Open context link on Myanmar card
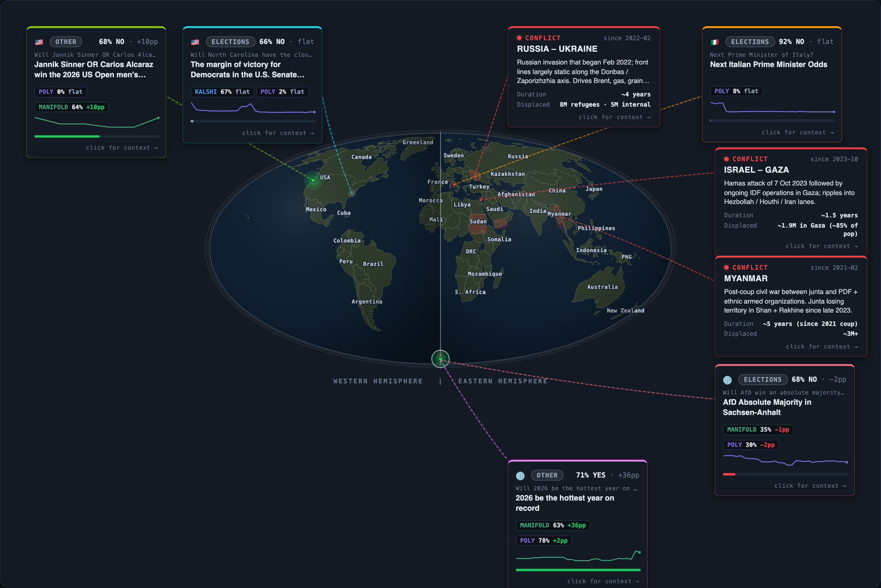The width and height of the screenshot is (881, 588). click(x=822, y=346)
